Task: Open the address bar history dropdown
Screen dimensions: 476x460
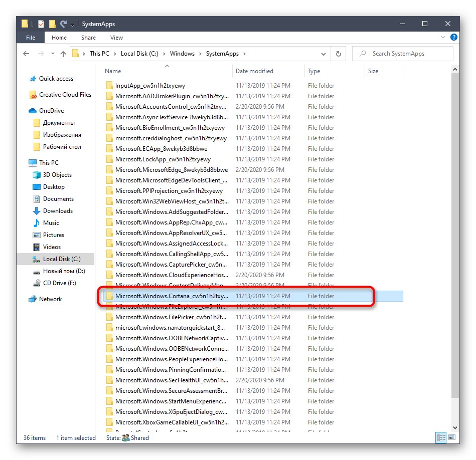Action: [x=324, y=54]
